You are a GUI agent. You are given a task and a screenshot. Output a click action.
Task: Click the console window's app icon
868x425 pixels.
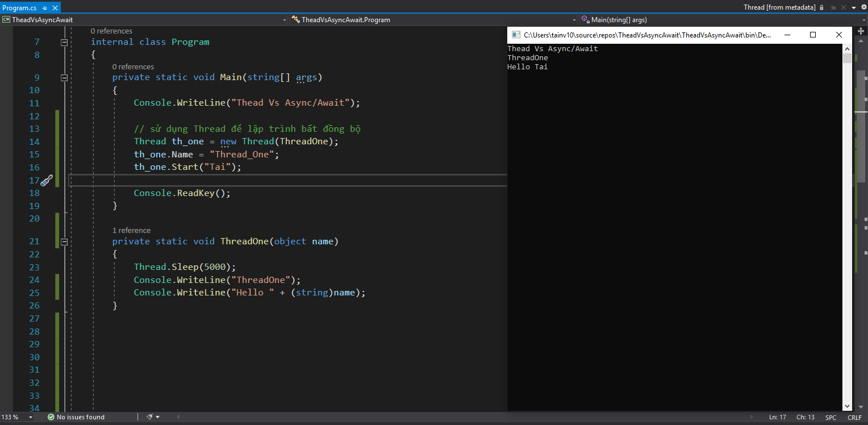(x=516, y=35)
